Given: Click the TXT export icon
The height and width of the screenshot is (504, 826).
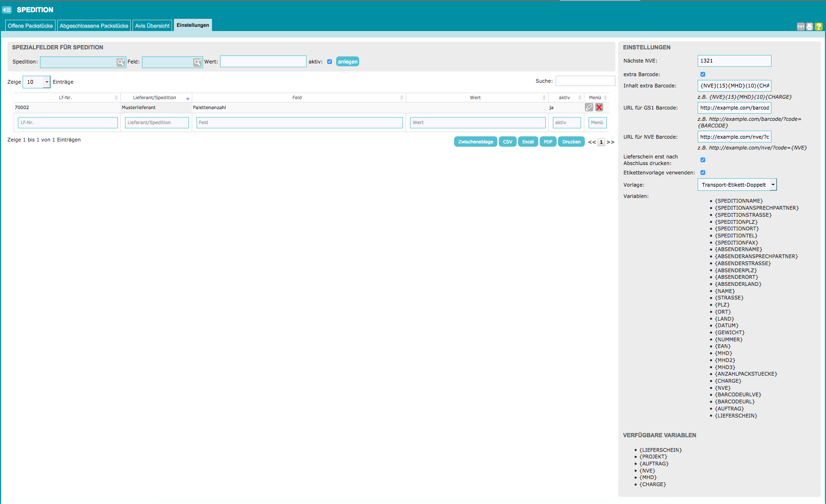Looking at the screenshot, I should [x=801, y=27].
